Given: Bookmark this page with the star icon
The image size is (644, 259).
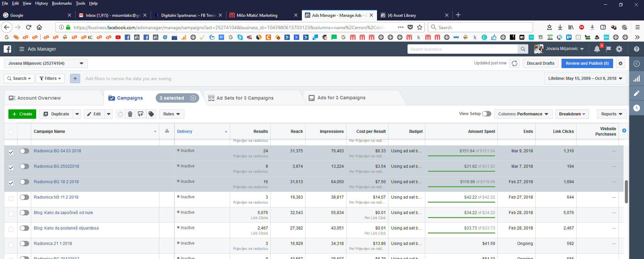Looking at the screenshot, I should (420, 27).
